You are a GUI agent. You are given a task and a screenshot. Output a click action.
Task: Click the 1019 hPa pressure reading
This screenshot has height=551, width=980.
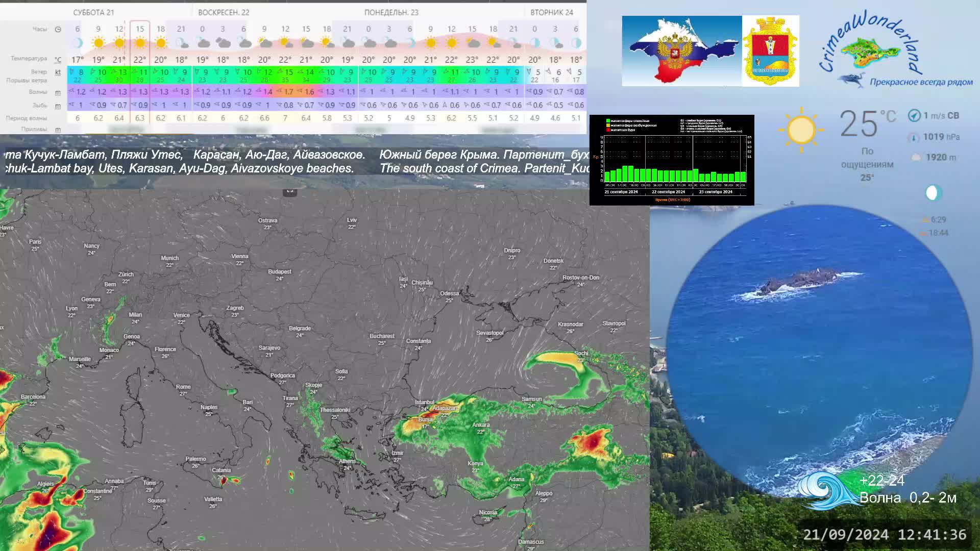click(x=941, y=137)
